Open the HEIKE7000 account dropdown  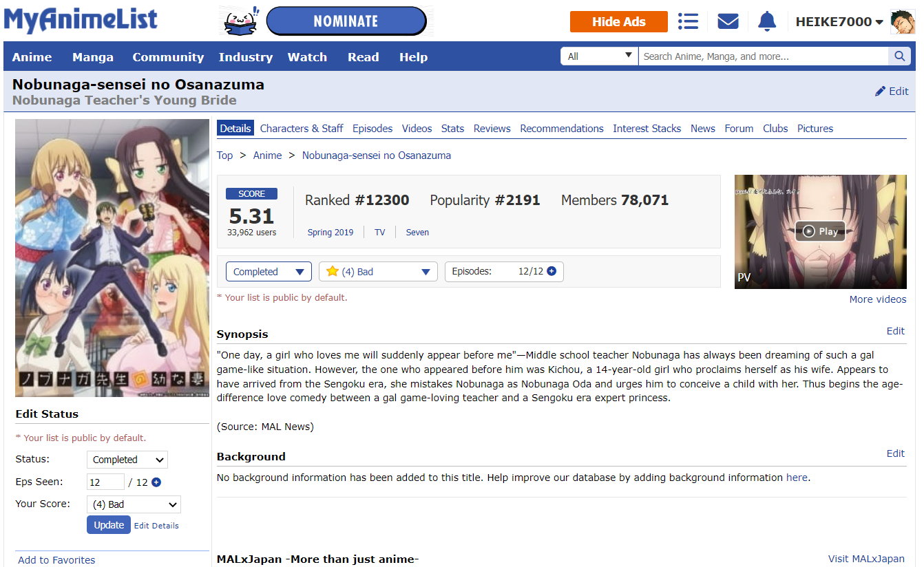[839, 22]
